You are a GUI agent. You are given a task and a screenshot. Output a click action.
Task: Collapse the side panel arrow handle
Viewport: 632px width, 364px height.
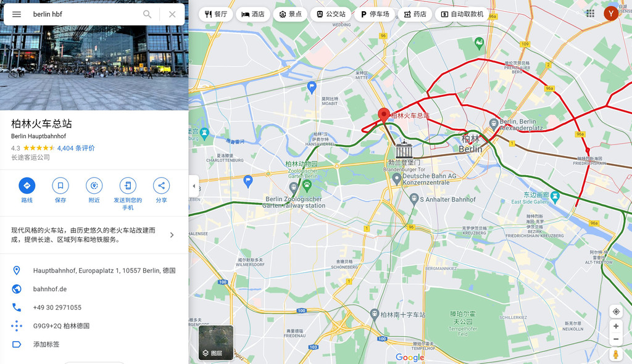coord(194,186)
